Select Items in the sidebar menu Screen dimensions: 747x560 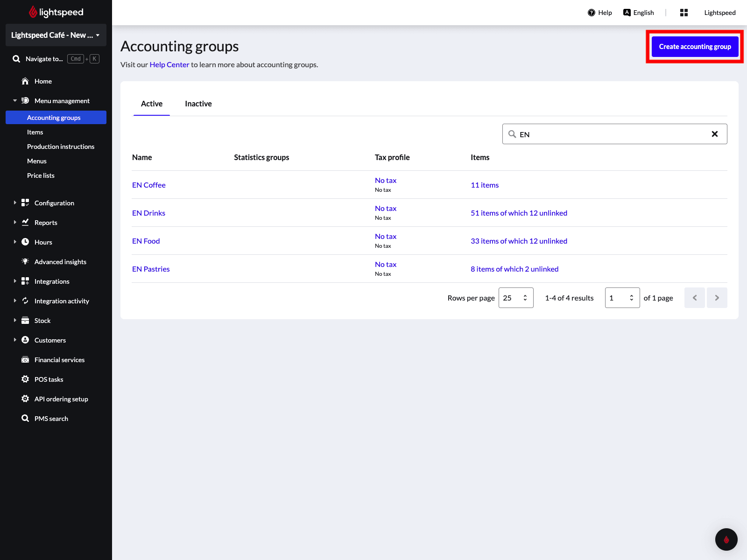(x=35, y=132)
